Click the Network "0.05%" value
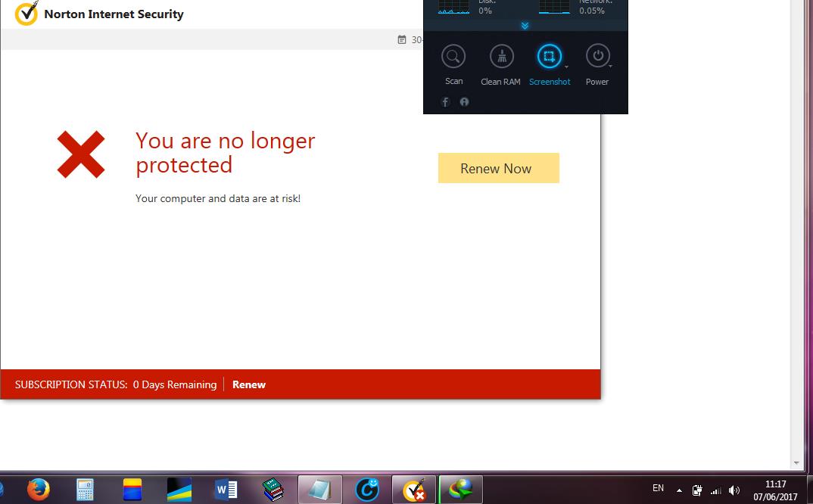 [592, 11]
